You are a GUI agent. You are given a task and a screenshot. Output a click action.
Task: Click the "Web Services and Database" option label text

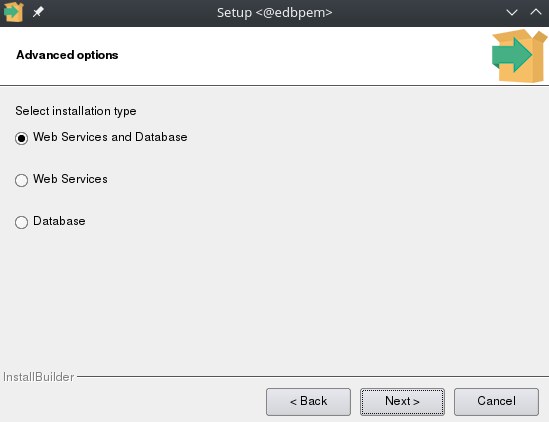[110, 137]
